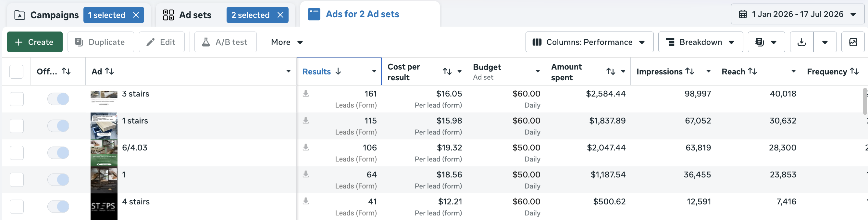This screenshot has width=868, height=220.
Task: Check the select-all header checkbox
Action: point(17,71)
